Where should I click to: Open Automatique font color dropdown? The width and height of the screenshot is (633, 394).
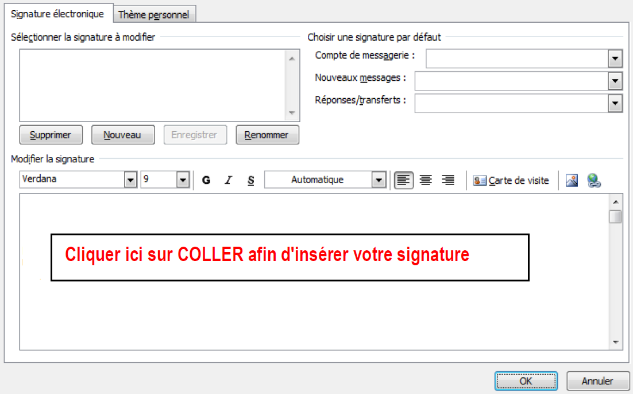pyautogui.click(x=379, y=180)
